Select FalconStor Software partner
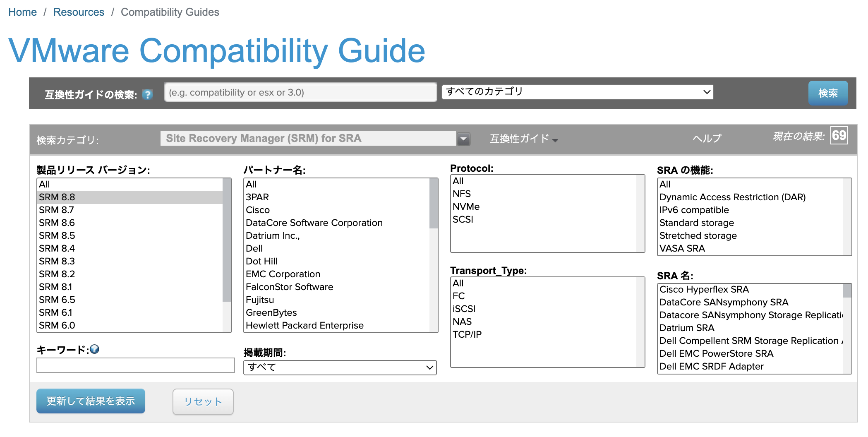The height and width of the screenshot is (437, 868). (x=337, y=287)
